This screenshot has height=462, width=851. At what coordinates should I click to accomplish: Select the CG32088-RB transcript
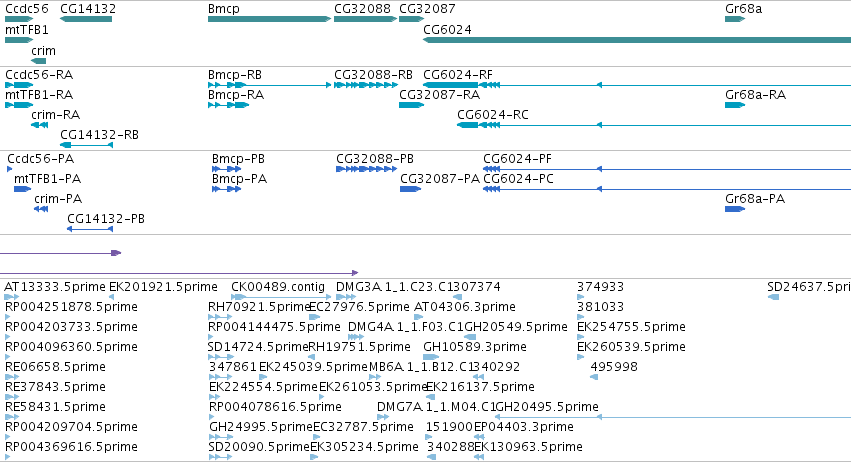click(x=366, y=85)
